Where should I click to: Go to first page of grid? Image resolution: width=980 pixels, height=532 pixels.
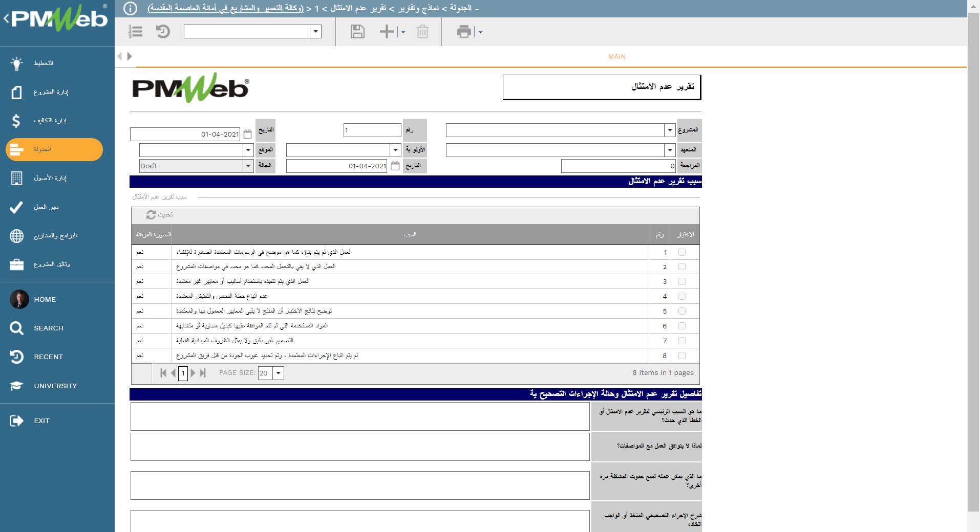point(163,373)
